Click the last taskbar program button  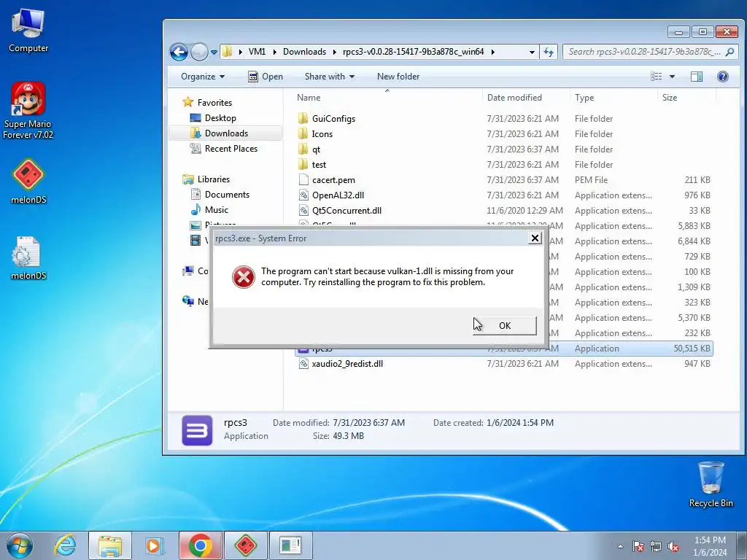click(x=290, y=545)
